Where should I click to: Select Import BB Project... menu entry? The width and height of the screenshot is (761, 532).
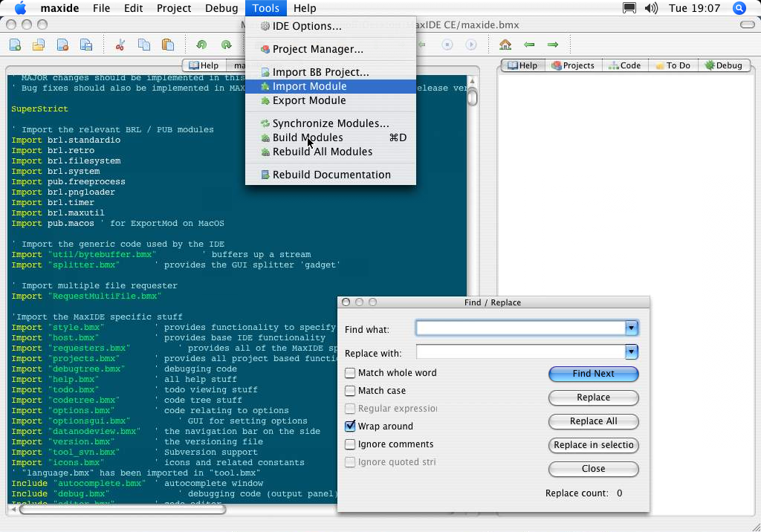pyautogui.click(x=331, y=72)
